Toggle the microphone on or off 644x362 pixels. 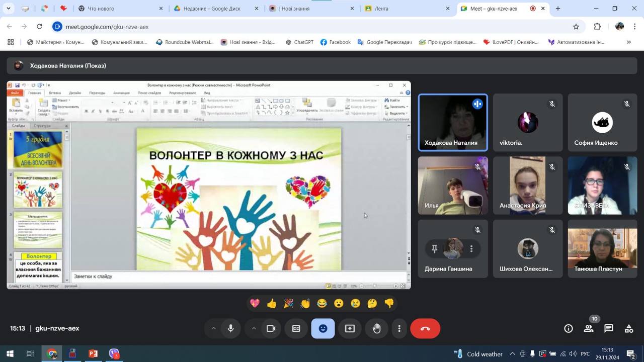pos(230,328)
